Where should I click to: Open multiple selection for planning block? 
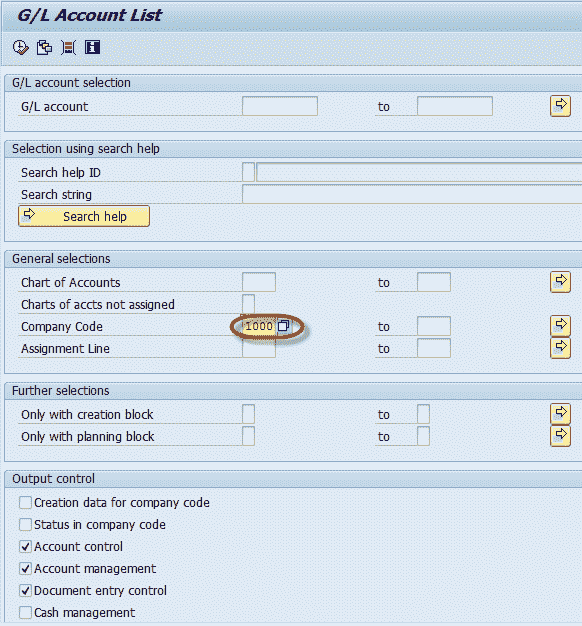[560, 436]
